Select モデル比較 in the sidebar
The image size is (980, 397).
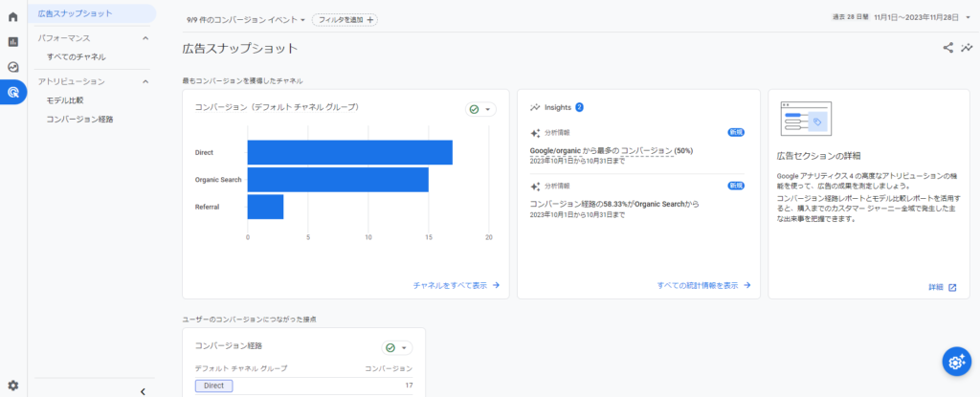[x=65, y=100]
